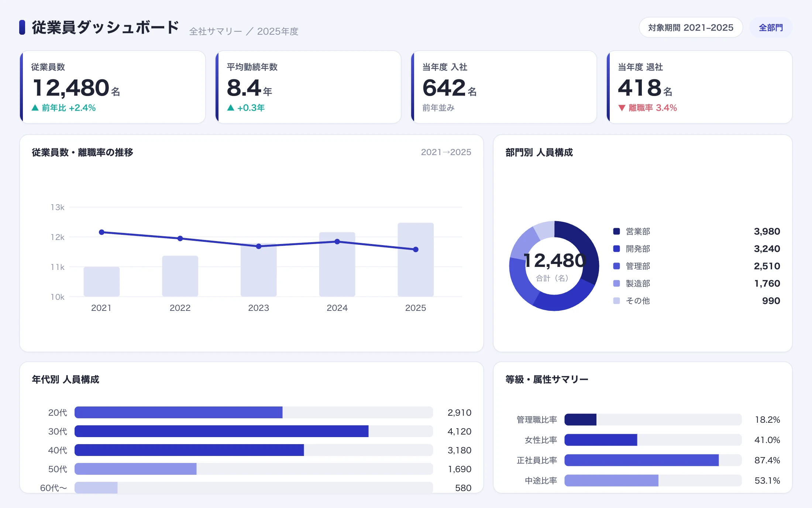This screenshot has height=508, width=812.
Task: Click the green up triangle beside +0.3年
Action: tap(231, 108)
